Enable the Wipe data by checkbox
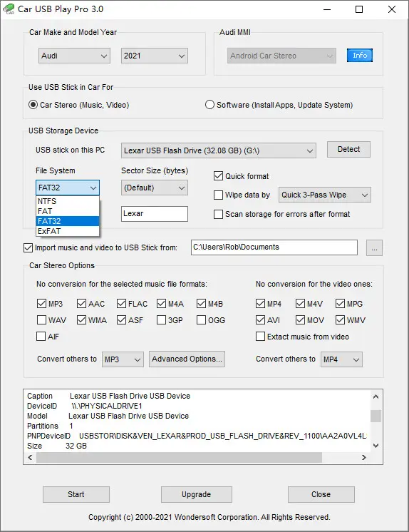This screenshot has width=409, height=532. point(218,195)
